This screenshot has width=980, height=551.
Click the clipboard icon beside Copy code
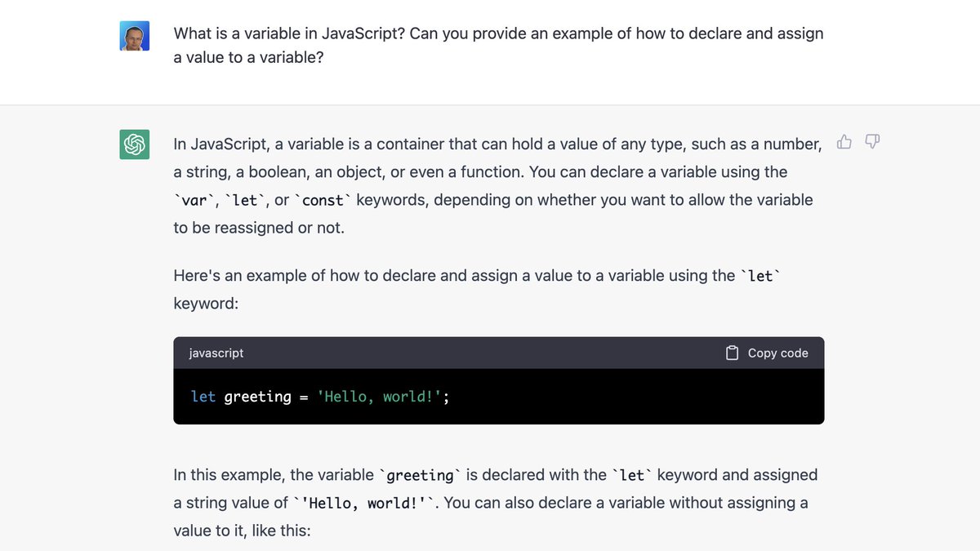(x=731, y=353)
